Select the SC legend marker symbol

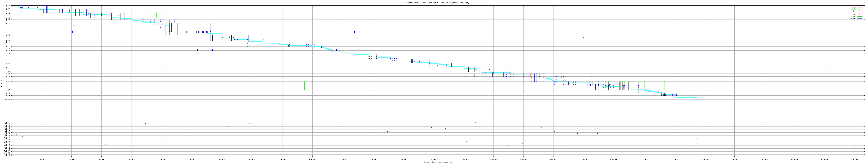click(860, 15)
